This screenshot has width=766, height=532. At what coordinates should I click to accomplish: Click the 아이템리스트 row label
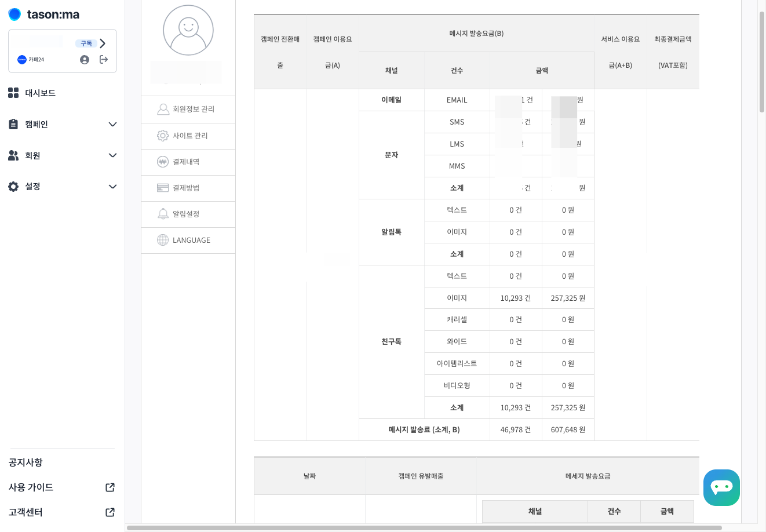(457, 363)
